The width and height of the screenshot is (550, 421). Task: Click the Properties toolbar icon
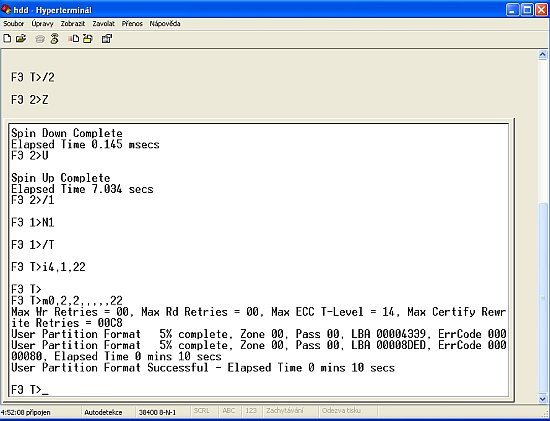pyautogui.click(x=107, y=39)
